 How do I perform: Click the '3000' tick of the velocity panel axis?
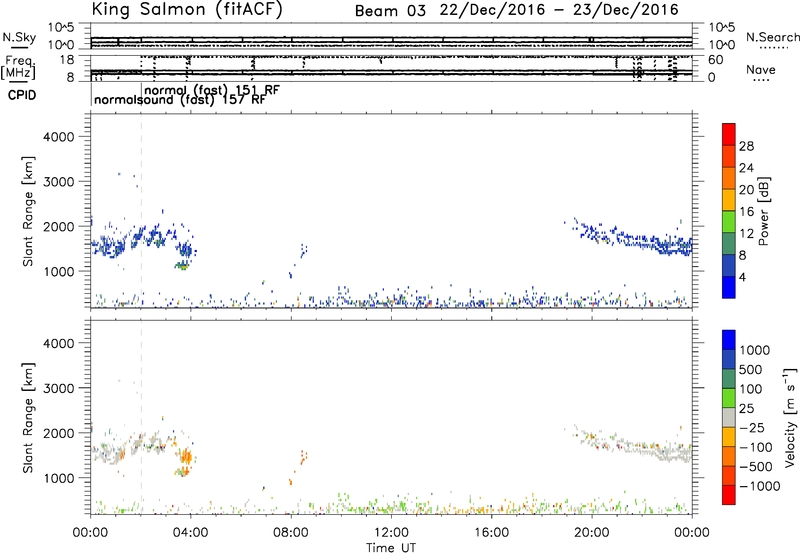[x=59, y=388]
